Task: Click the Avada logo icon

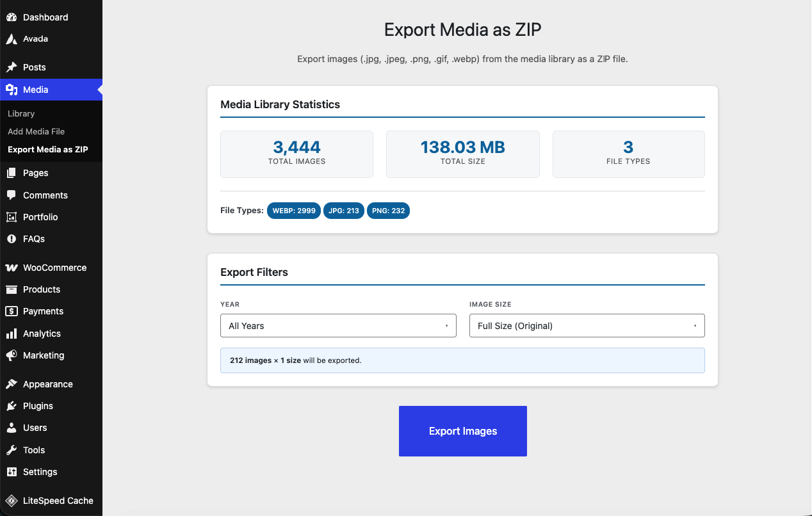Action: click(x=12, y=39)
